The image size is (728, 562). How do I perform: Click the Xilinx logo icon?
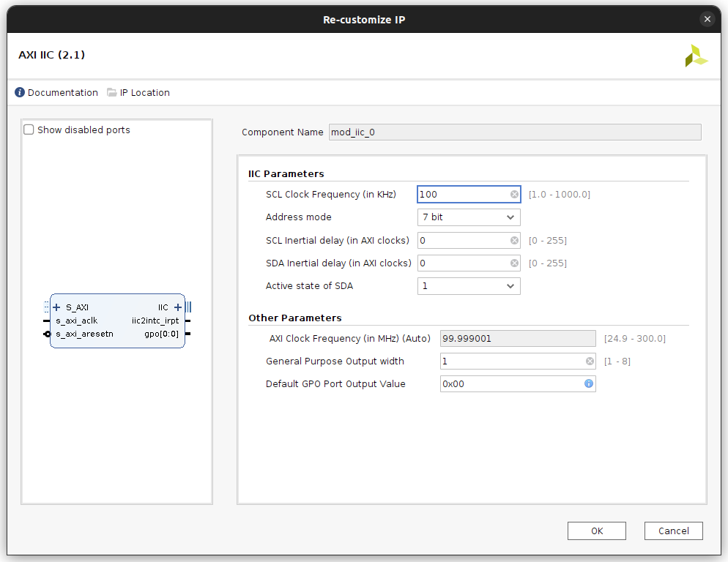click(696, 56)
